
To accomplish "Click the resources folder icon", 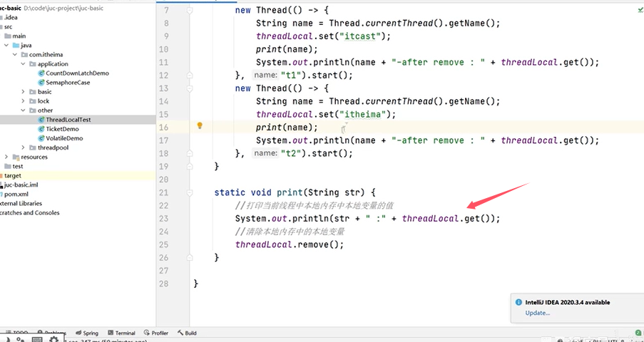I will pos(16,157).
